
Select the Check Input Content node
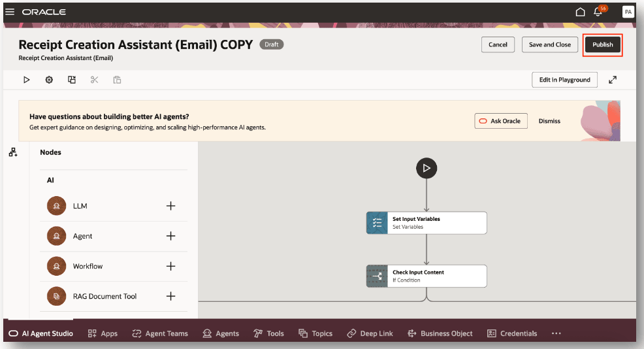pos(427,276)
